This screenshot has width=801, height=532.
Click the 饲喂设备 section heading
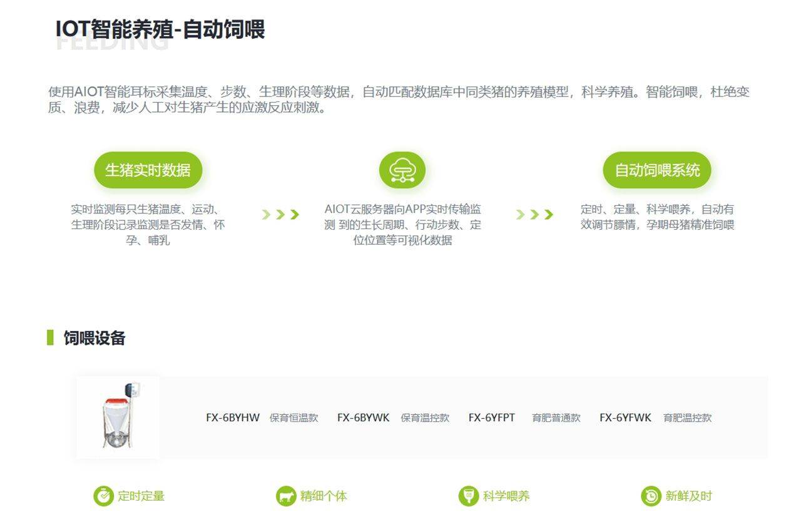click(94, 338)
